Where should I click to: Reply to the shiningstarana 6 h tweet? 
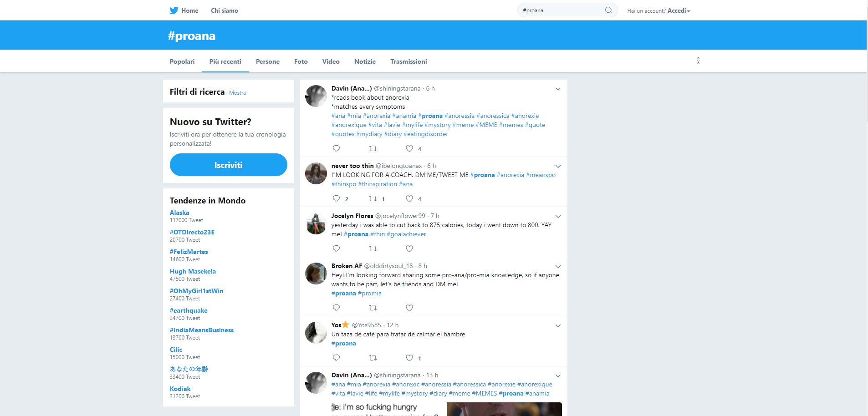(337, 148)
